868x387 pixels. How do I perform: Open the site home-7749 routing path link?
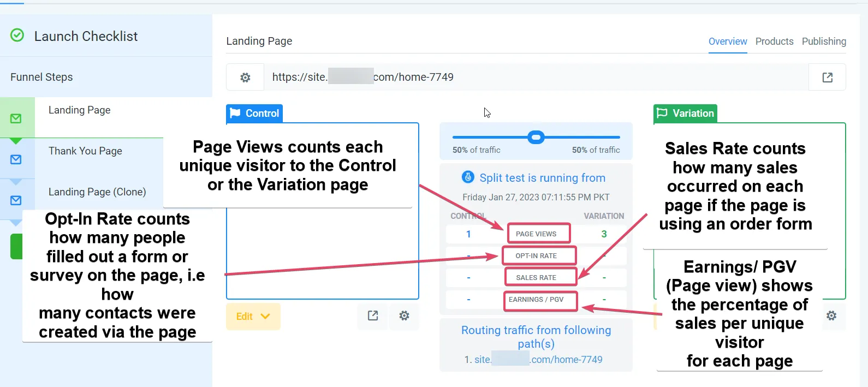pos(538,360)
